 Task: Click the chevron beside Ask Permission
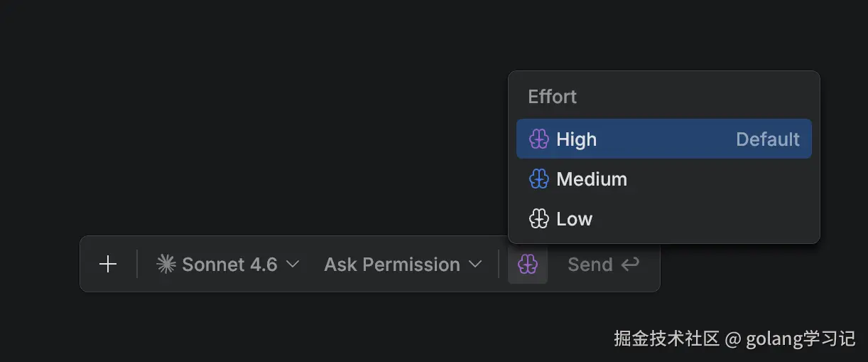coord(475,265)
